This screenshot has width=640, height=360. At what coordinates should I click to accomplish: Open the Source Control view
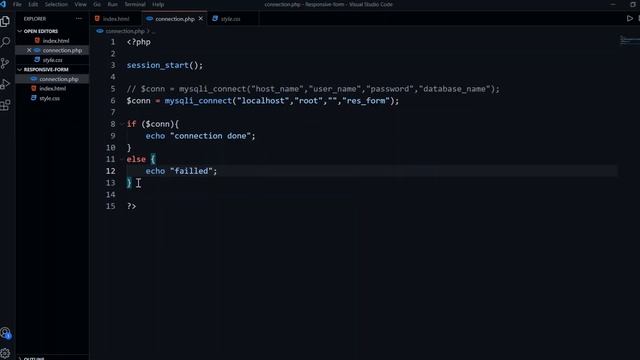coord(5,63)
